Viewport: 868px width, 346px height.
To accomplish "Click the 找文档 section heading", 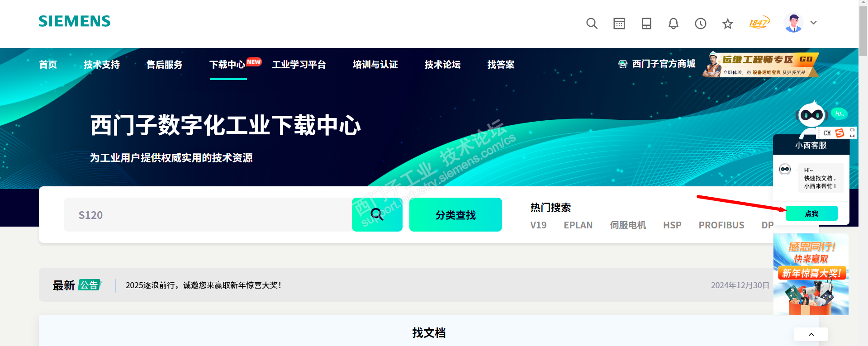I will pyautogui.click(x=429, y=333).
